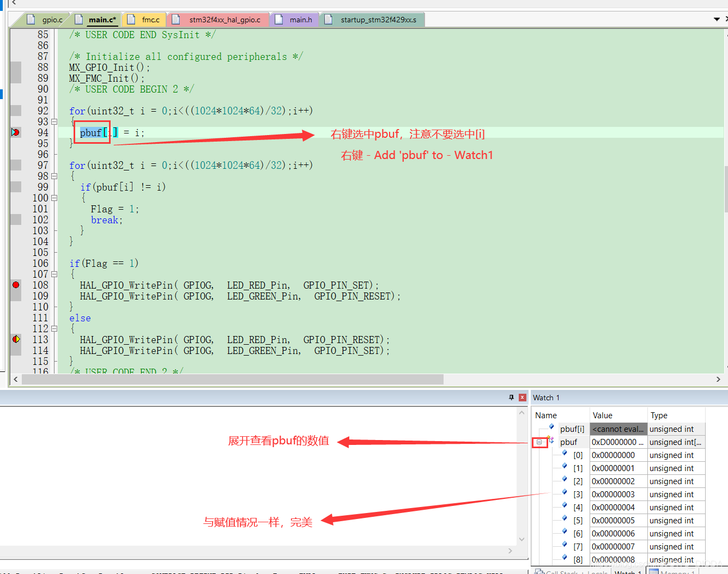Viewport: 728px width, 574px height.
Task: Select the [3] element in Watch 1
Action: pos(578,494)
